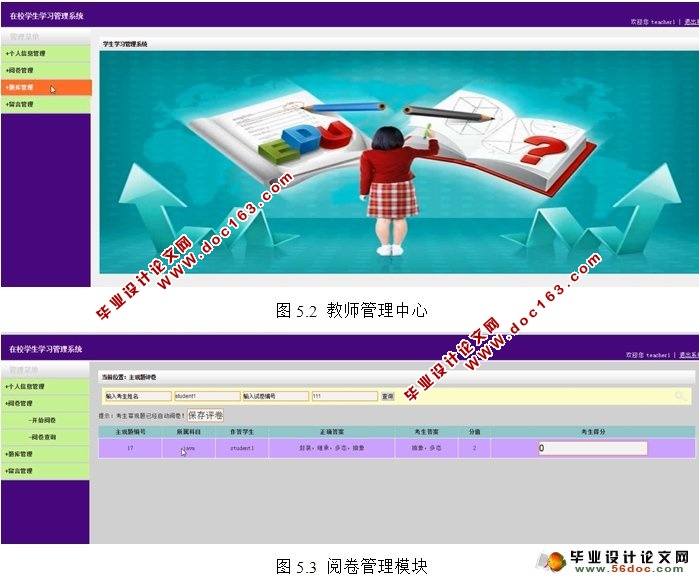Click the 当前位置 breadcrumb text
Viewport: 699px width, 579px height.
click(129, 377)
